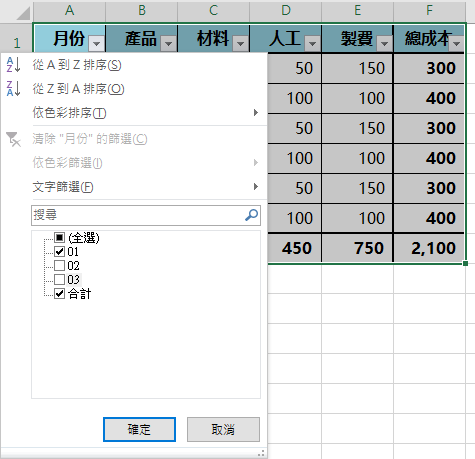475x459 pixels.
Task: Click the total cell 450
Action: pos(294,248)
